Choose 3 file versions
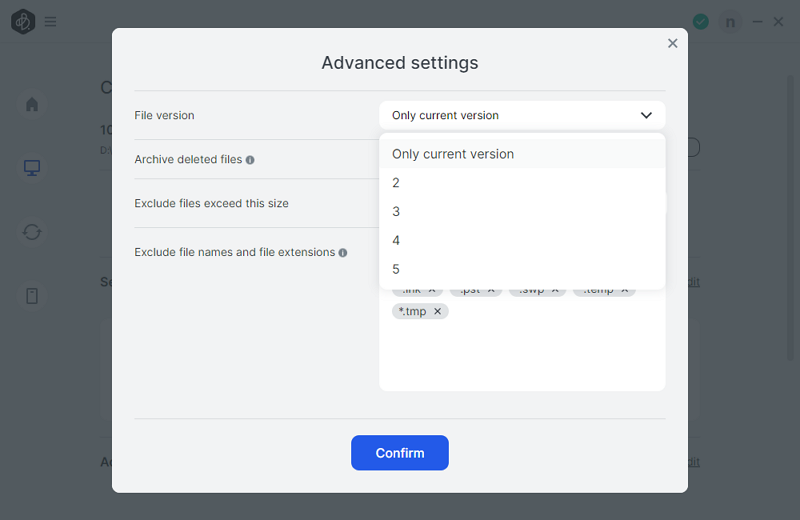The height and width of the screenshot is (520, 800). click(x=522, y=212)
